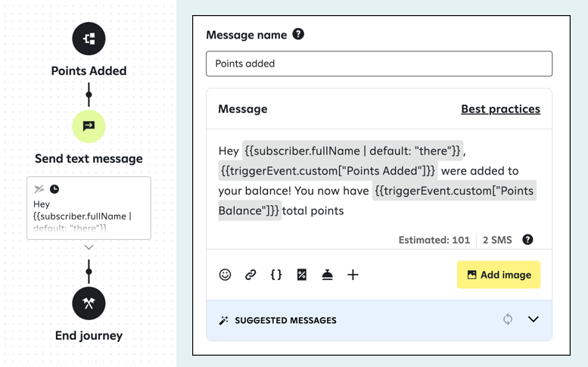This screenshot has height=367, width=588.
Task: Add a coupon offer to message
Action: (x=302, y=275)
